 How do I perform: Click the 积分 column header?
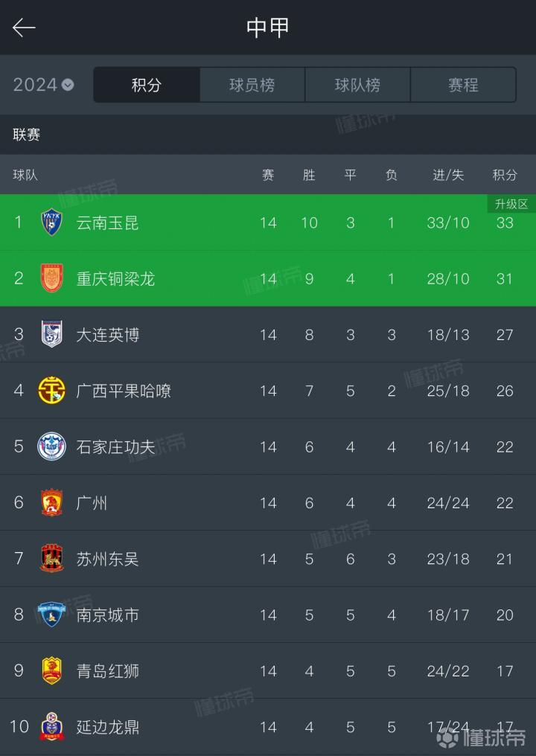point(505,175)
